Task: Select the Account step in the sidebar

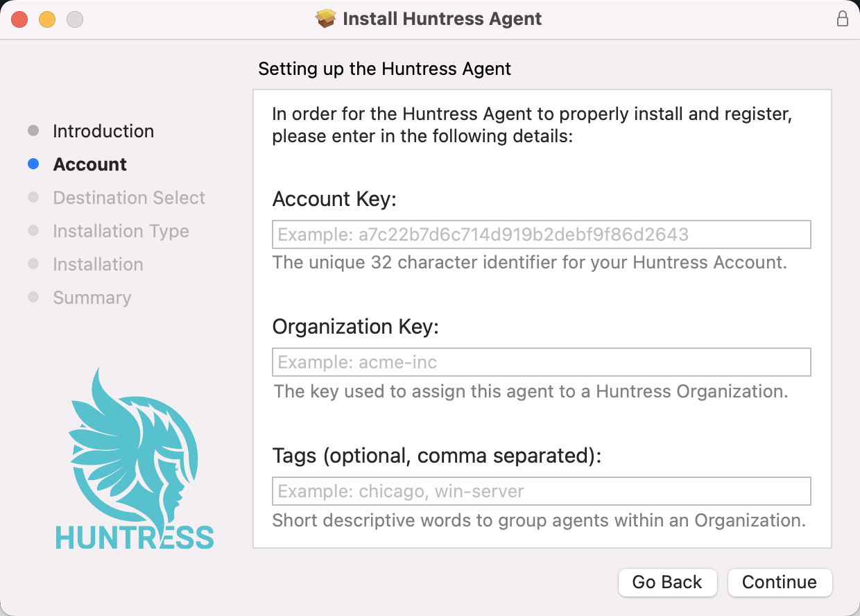Action: pyautogui.click(x=89, y=164)
